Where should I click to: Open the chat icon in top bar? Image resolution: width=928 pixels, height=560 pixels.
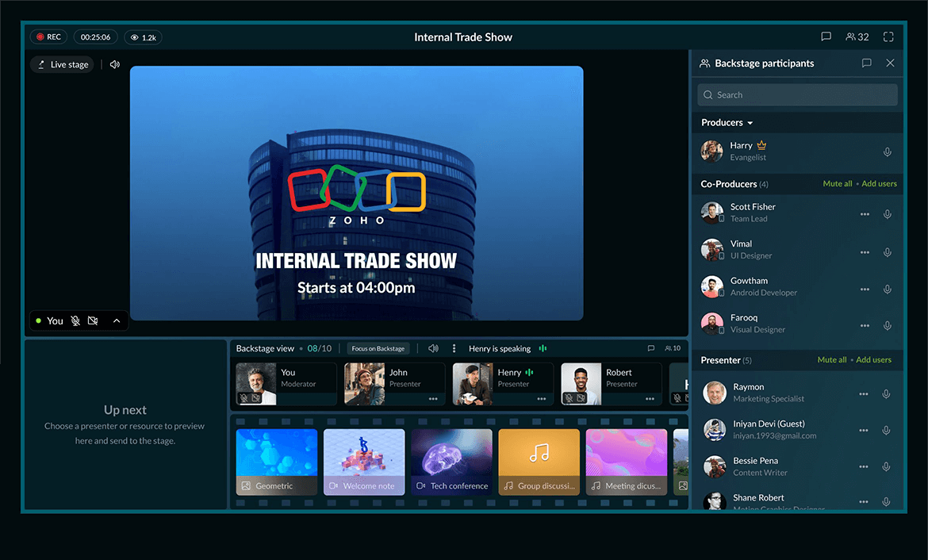tap(826, 37)
